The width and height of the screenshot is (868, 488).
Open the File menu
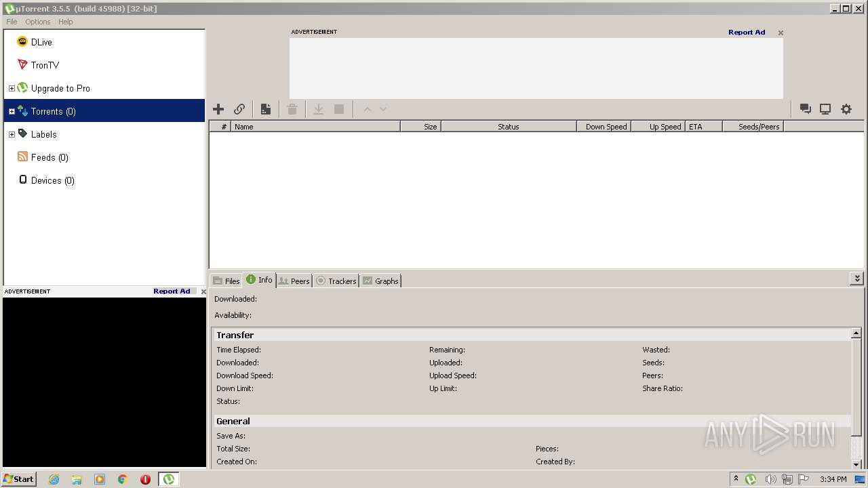tap(12, 22)
